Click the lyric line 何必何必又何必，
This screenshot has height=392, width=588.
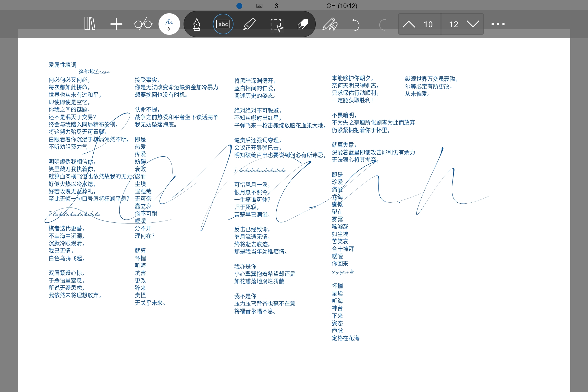69,80
